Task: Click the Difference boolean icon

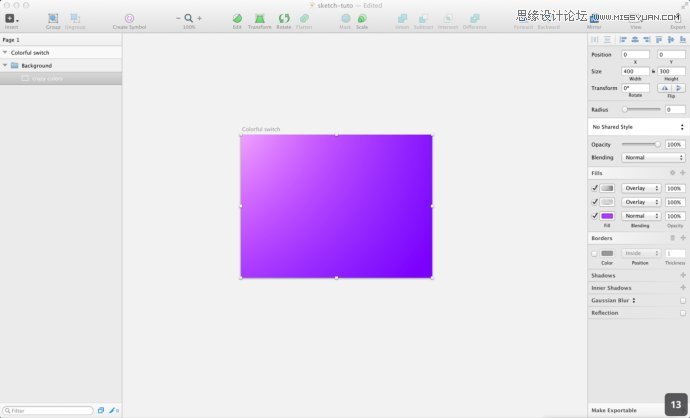Action: click(x=474, y=18)
